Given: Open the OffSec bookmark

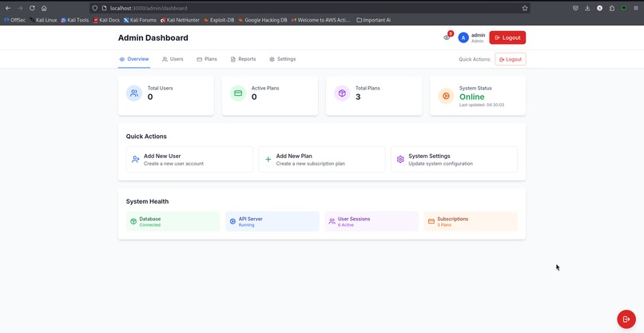Looking at the screenshot, I should pyautogui.click(x=14, y=20).
